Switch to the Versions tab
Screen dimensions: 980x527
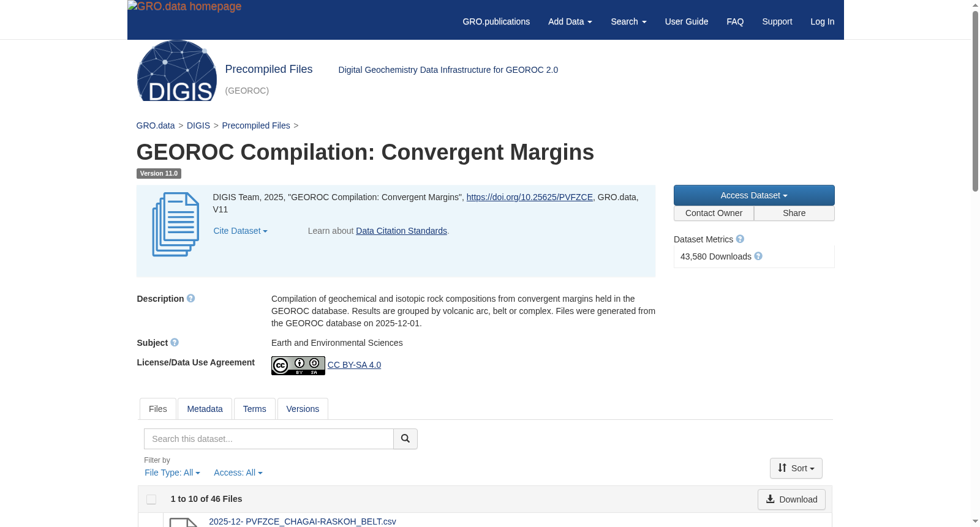pyautogui.click(x=303, y=409)
